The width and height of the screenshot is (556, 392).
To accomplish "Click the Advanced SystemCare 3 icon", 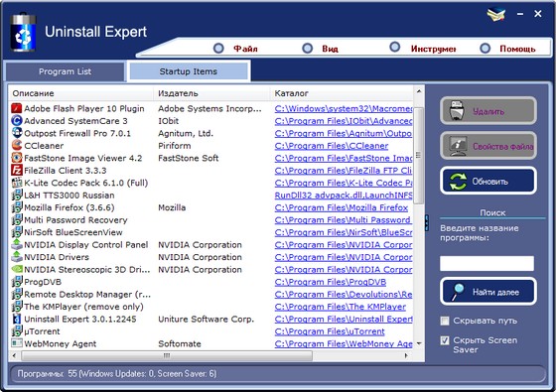I will 17,120.
